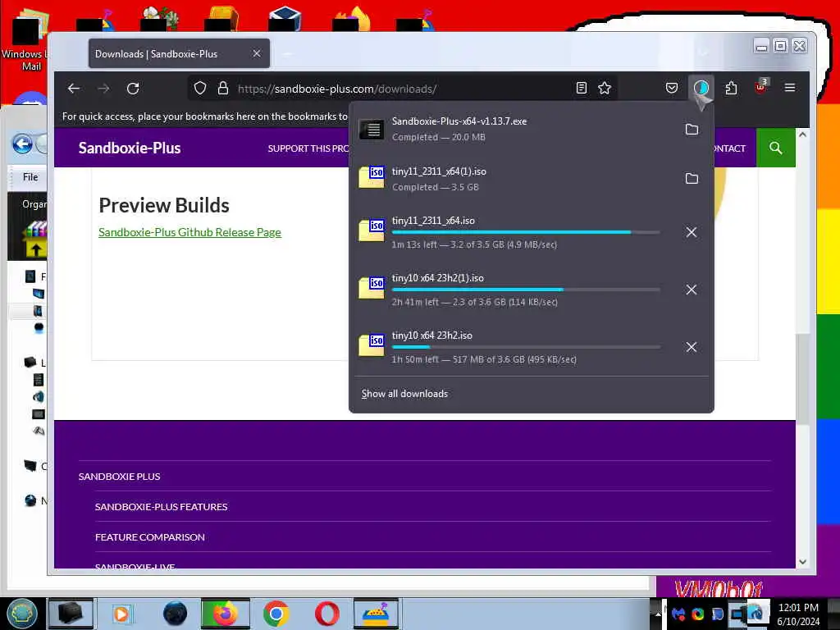Show hidden system tray icons
This screenshot has height=630, width=840.
(658, 614)
